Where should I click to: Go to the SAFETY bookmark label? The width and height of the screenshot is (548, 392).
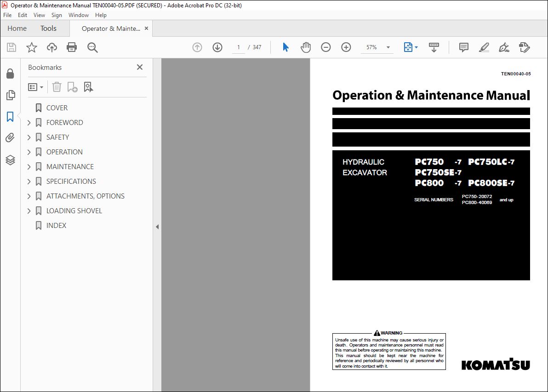pos(57,137)
